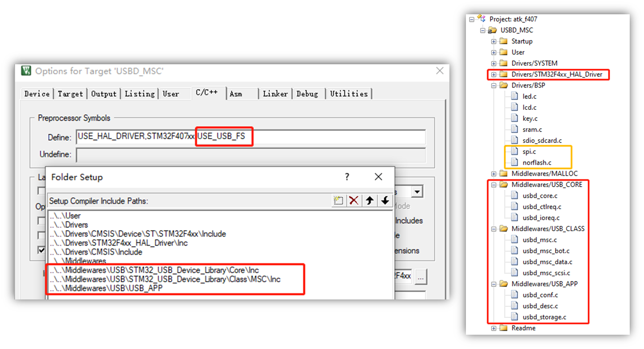Click the usbd_conf.c file icon
Viewport: 644px width, 349px height.
point(515,295)
